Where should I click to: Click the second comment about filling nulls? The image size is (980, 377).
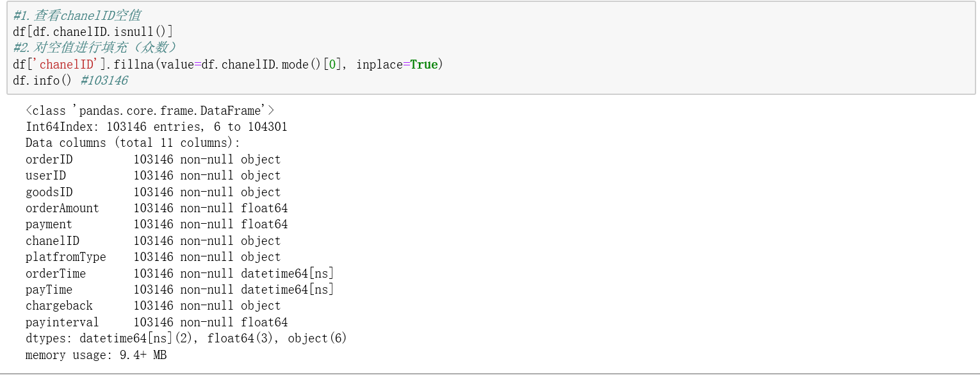point(95,48)
